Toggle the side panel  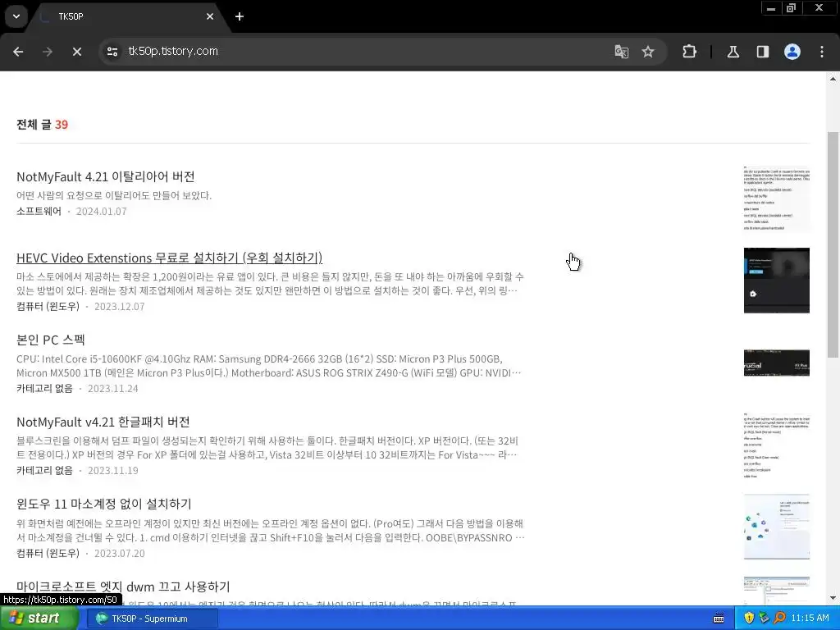point(762,52)
